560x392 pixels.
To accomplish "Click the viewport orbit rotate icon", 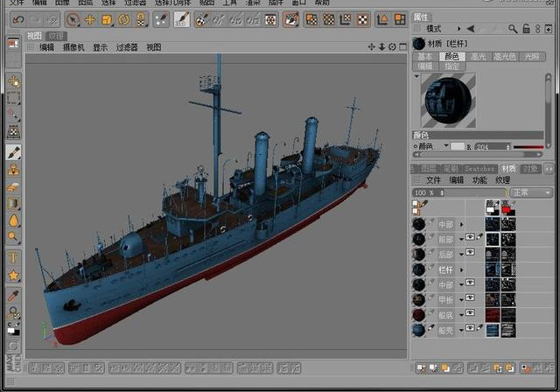I will pos(392,46).
